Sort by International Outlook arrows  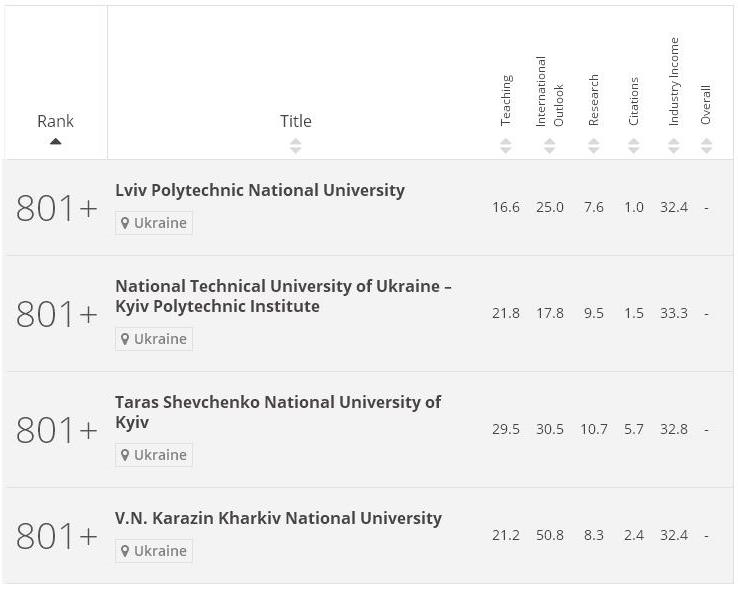click(x=549, y=146)
